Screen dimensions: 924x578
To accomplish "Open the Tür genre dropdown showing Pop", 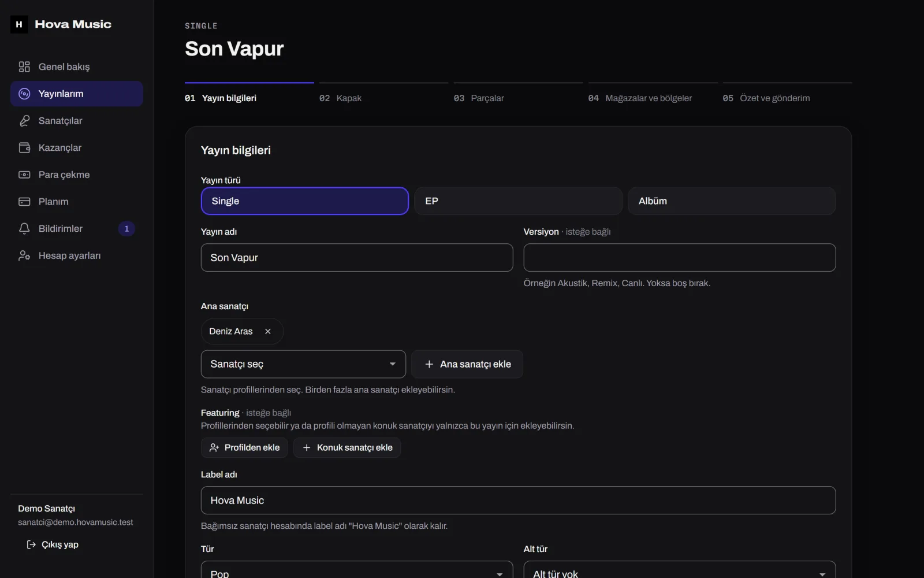I will (357, 570).
